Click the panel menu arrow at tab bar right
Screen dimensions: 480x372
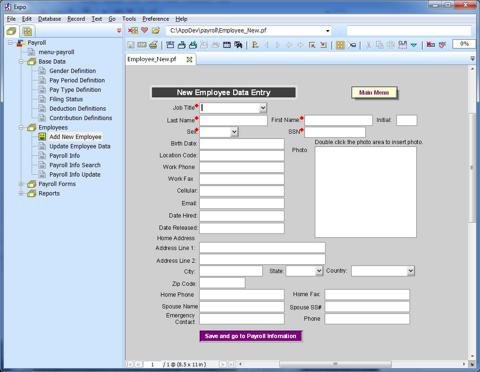click(472, 59)
